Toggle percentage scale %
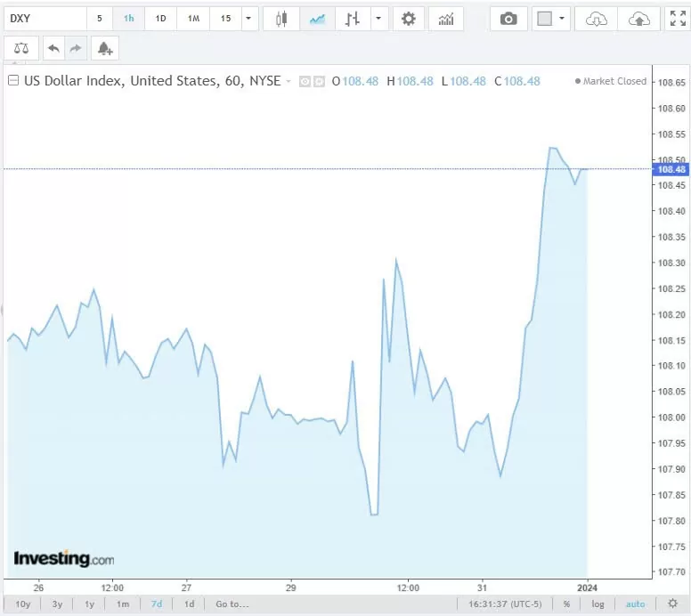691x616 pixels. pyautogui.click(x=566, y=604)
